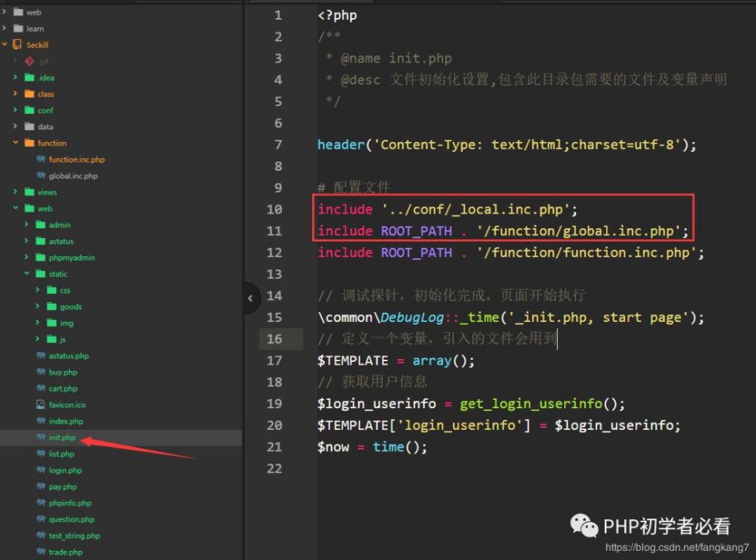The height and width of the screenshot is (560, 756).
Task: Click the $TEMPLATE = array() line
Action: pyautogui.click(x=396, y=360)
